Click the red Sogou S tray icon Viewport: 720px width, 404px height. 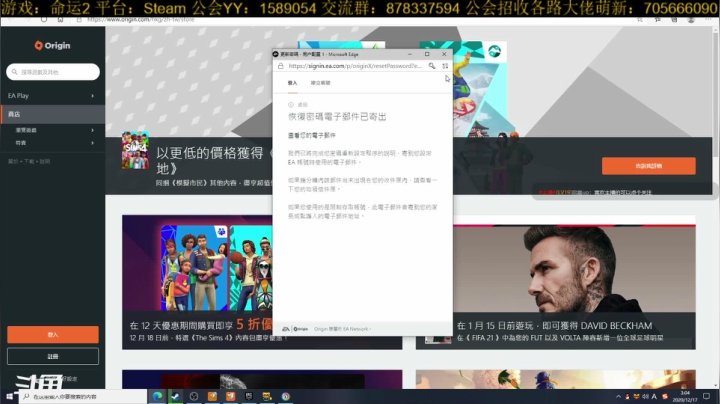(x=664, y=396)
